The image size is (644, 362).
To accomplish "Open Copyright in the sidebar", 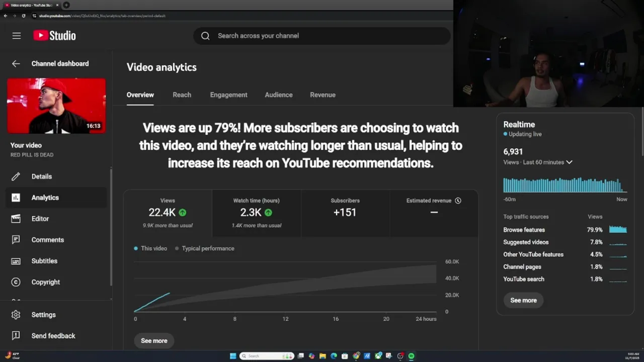I will pos(56,282).
